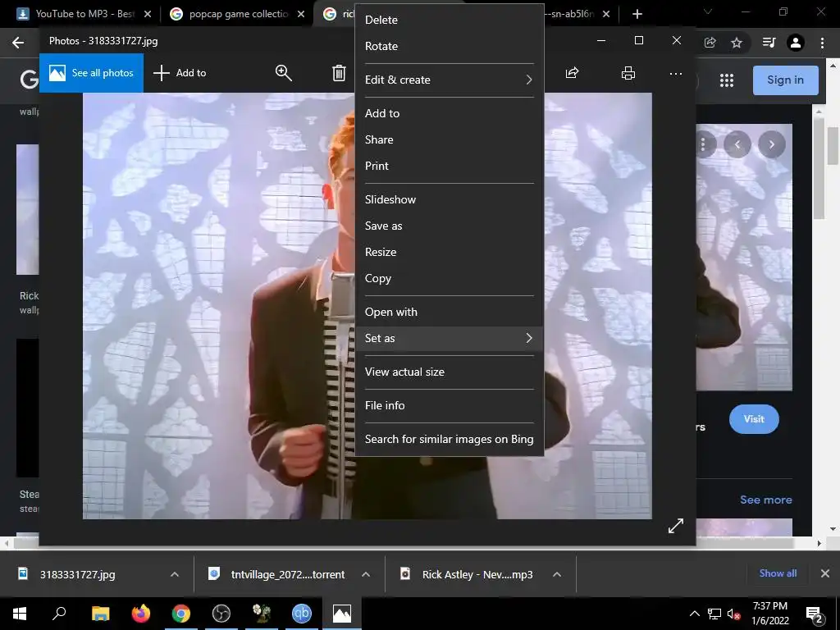Select Rotate from the context menu

[449, 46]
